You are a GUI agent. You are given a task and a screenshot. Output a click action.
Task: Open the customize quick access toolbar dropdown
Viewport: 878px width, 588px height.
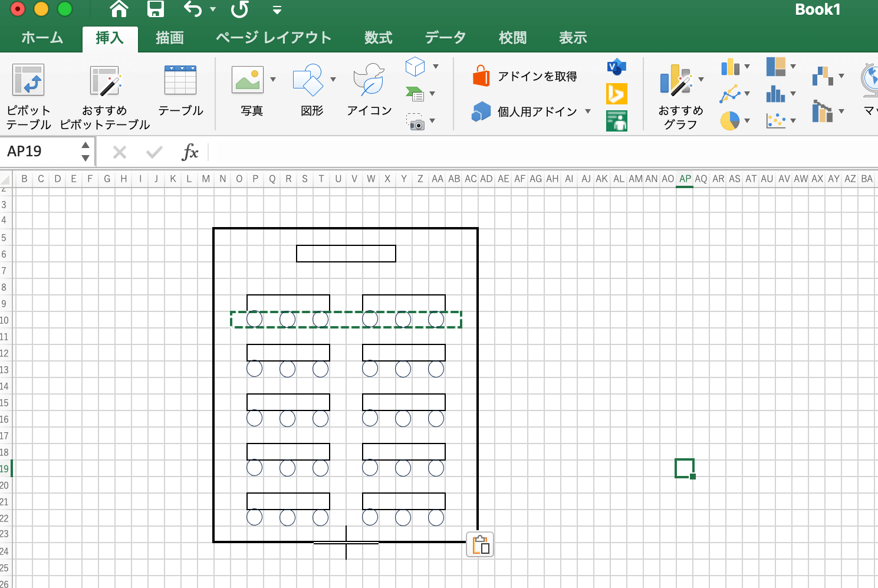(x=277, y=10)
